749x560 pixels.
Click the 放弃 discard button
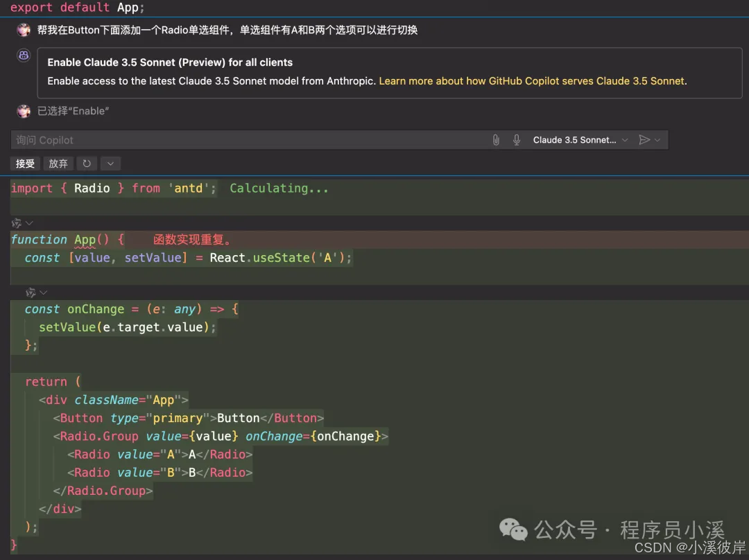click(x=58, y=164)
